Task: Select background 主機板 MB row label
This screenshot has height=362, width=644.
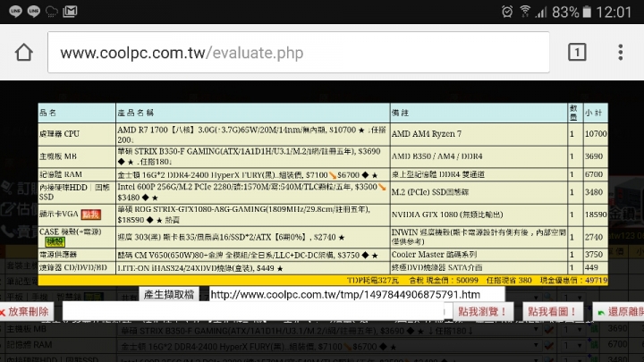Action: point(26,329)
